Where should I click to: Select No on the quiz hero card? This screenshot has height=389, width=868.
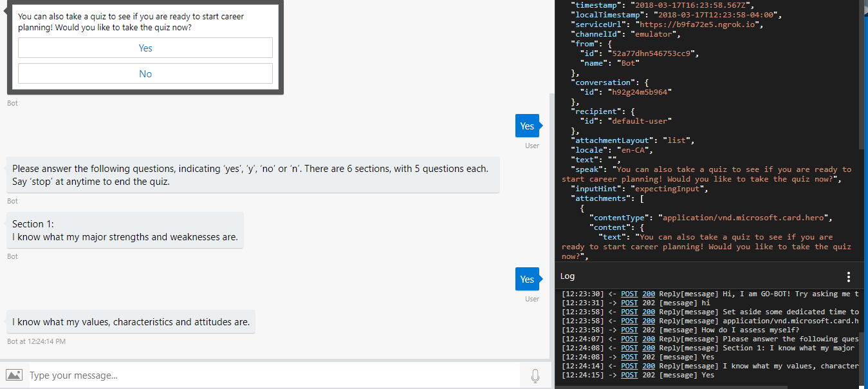coord(145,73)
